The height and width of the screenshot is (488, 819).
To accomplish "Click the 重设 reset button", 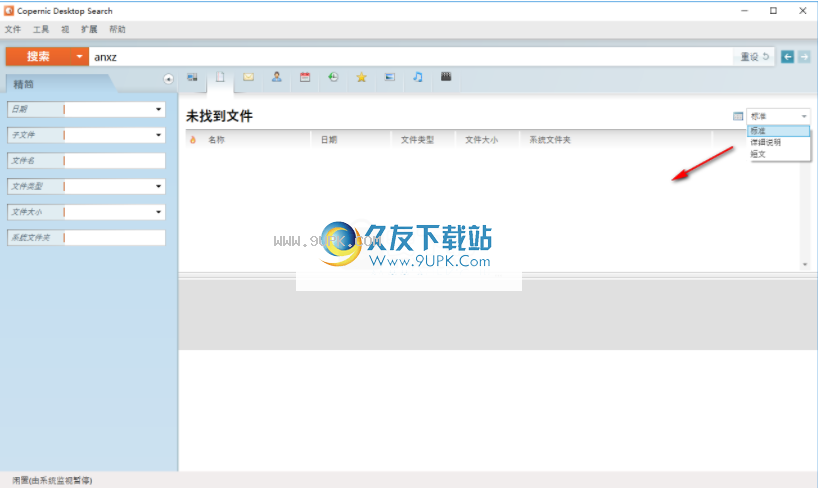I will (x=754, y=56).
